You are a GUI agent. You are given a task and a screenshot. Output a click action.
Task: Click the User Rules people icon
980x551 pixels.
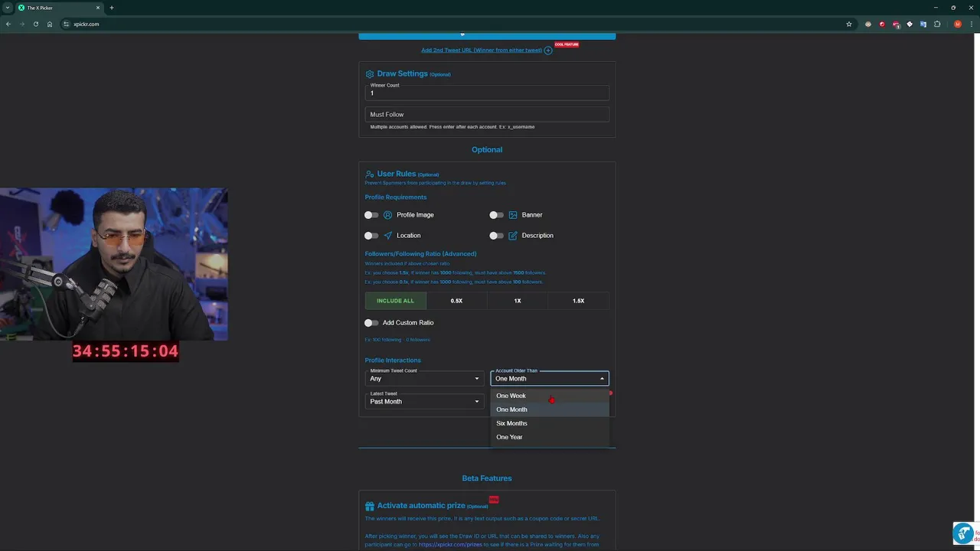coord(370,174)
